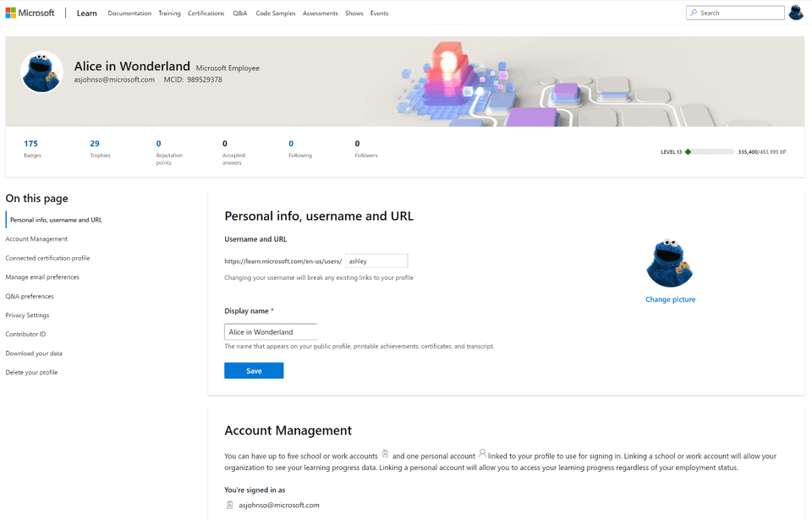Select Personal info, username and URL in sidebar

(56, 220)
